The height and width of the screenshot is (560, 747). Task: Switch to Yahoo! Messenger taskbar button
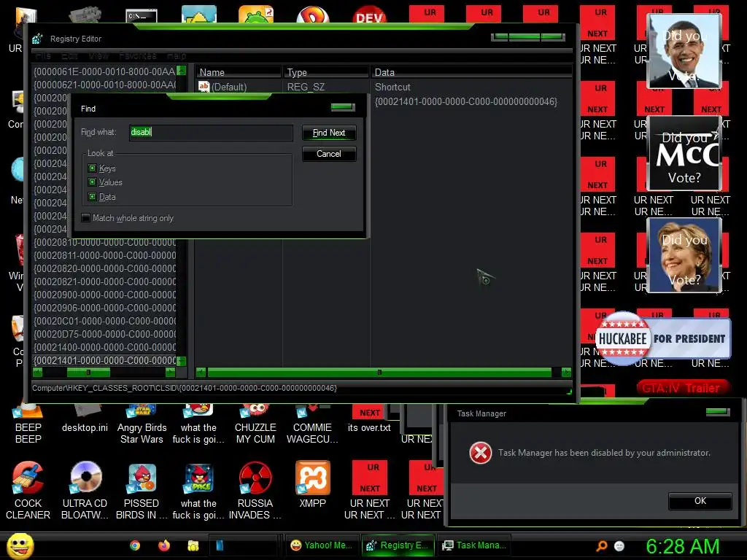[322, 545]
